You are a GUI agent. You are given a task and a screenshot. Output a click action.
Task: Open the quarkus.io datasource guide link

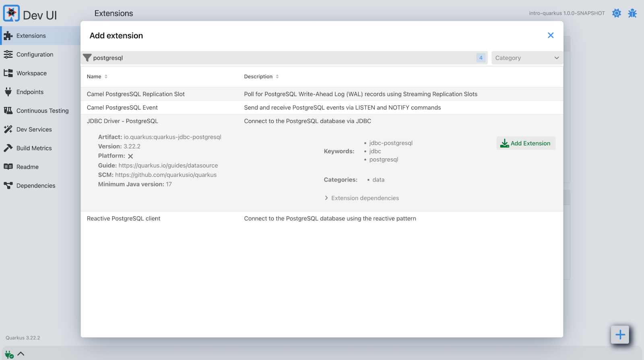tap(168, 166)
